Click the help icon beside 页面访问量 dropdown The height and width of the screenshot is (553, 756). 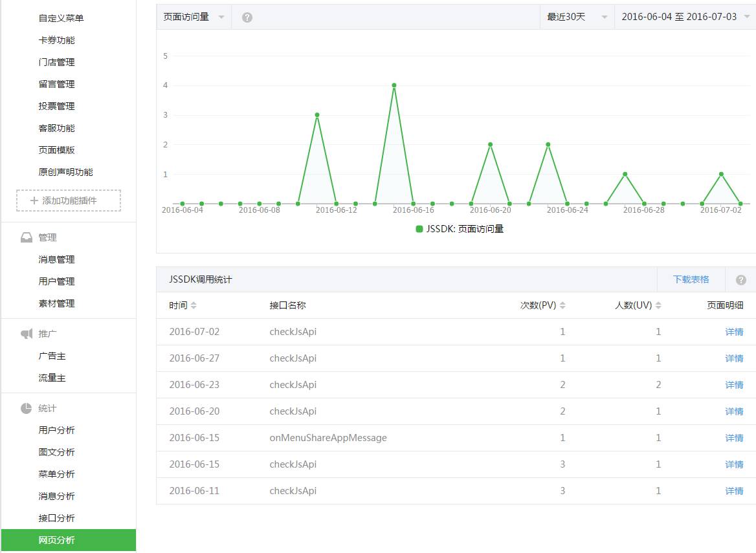coord(247,17)
